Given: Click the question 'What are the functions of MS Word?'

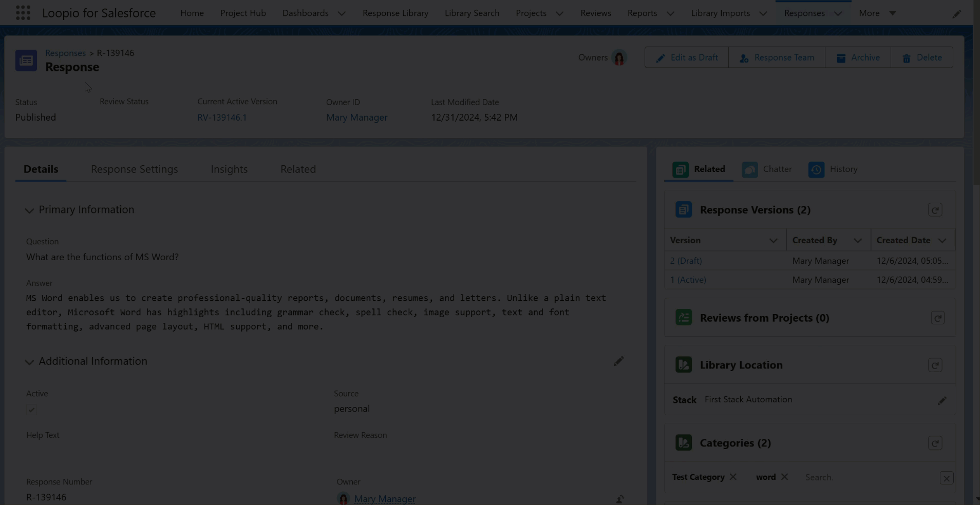Looking at the screenshot, I should (102, 257).
